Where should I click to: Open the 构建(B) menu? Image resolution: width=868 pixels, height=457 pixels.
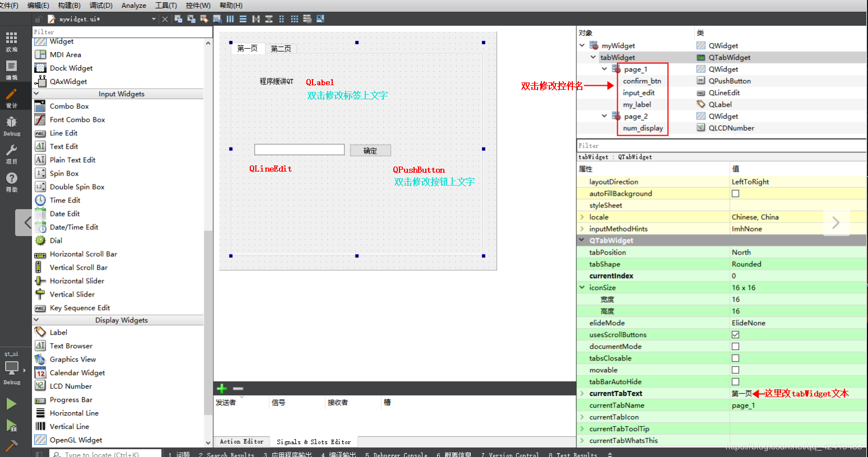(x=70, y=5)
